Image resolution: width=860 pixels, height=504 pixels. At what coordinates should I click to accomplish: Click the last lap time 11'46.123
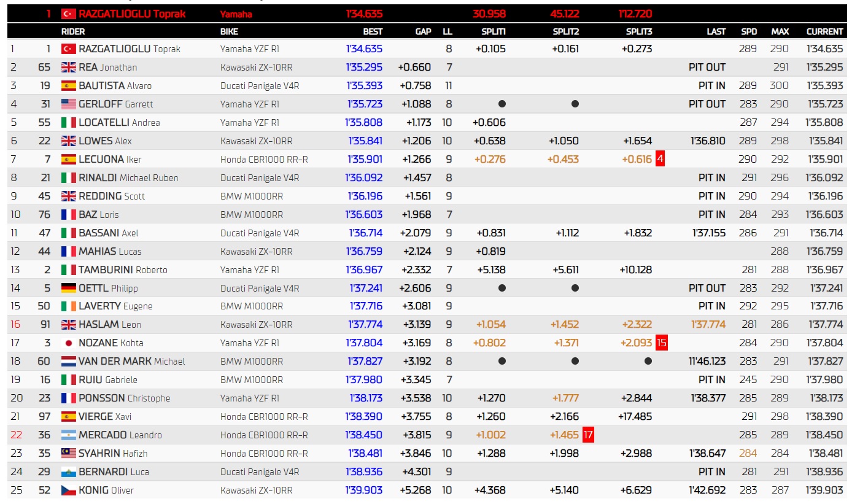[706, 361]
